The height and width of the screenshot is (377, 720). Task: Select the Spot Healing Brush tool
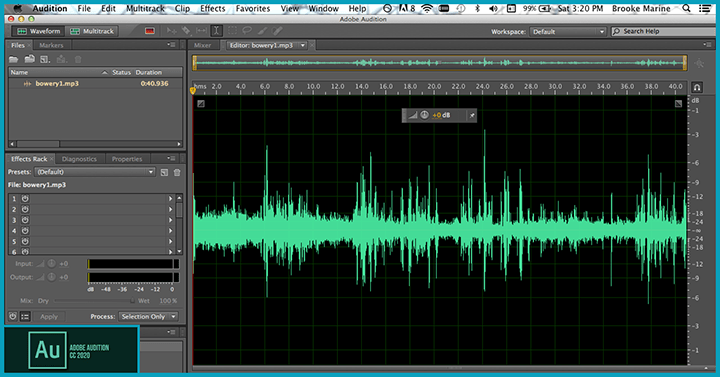(x=277, y=31)
